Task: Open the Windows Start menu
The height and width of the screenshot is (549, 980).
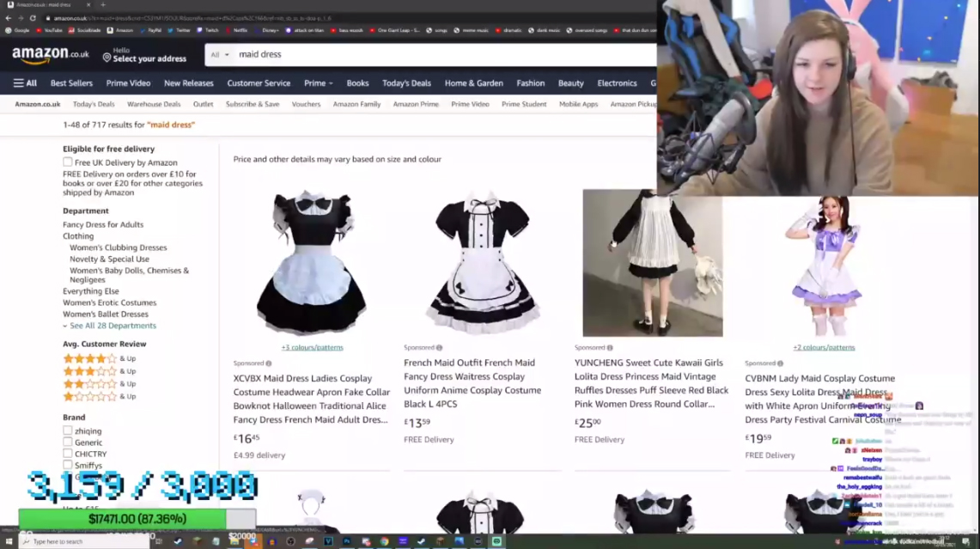Action: pos(9,541)
